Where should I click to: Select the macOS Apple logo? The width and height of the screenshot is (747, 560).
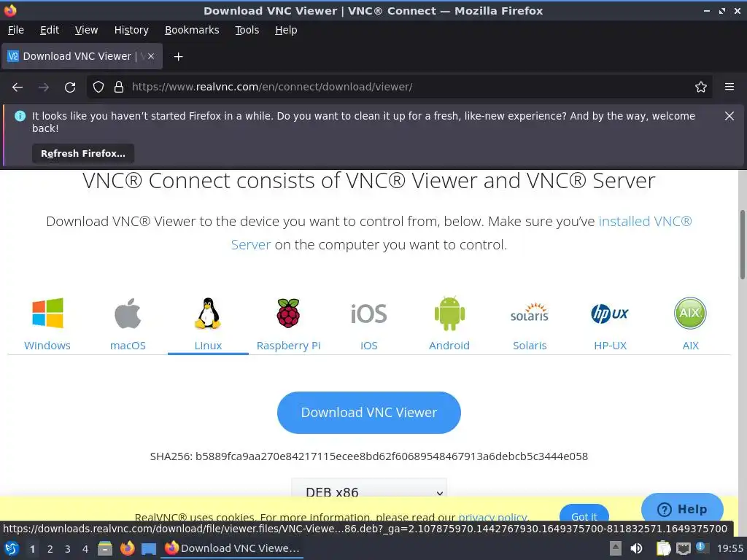128,314
